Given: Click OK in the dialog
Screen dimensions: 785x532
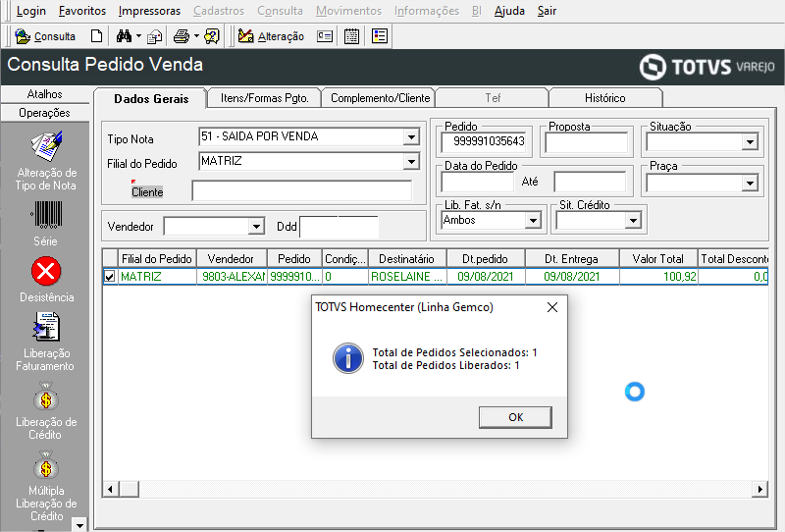Looking at the screenshot, I should [x=515, y=417].
